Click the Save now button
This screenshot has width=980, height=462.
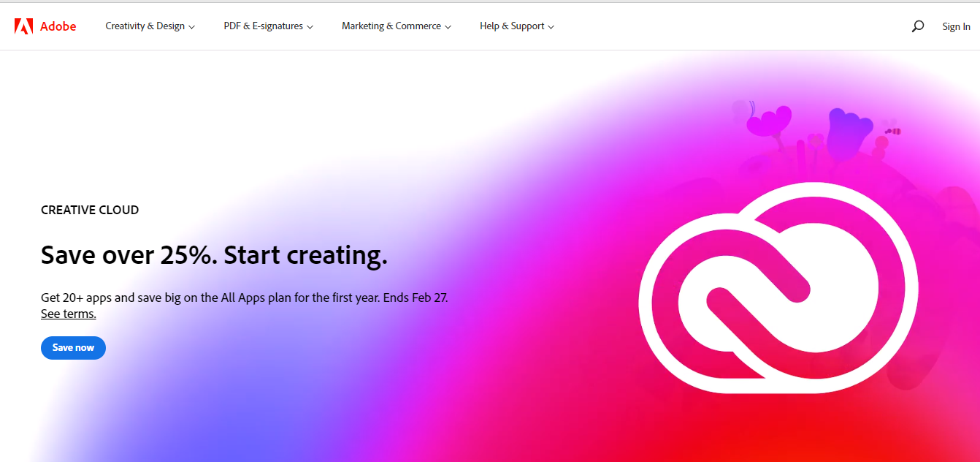tap(73, 348)
